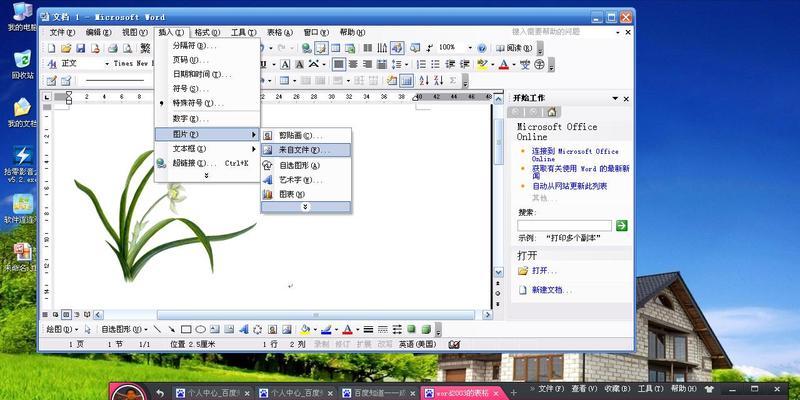Click the 阅读 Reading layout button
Viewport: 800px width, 400px height.
point(514,48)
